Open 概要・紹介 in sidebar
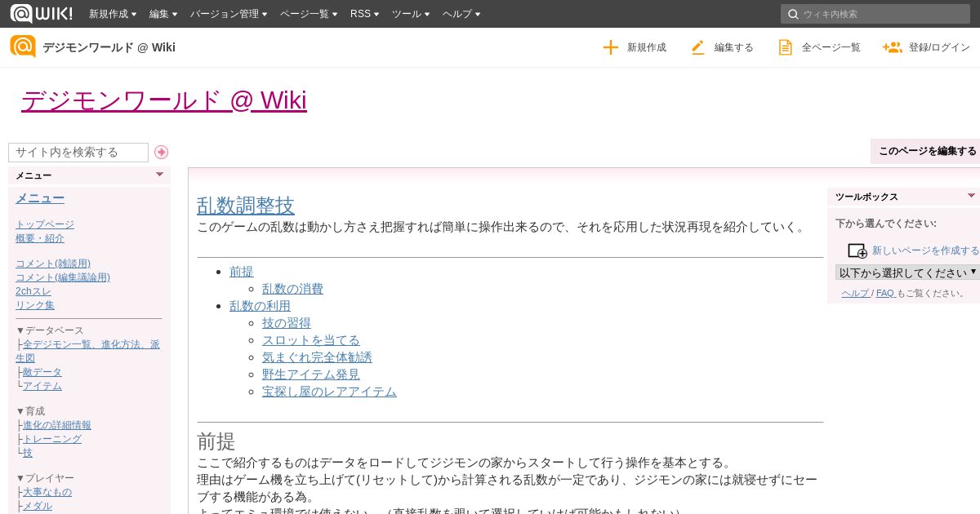This screenshot has width=980, height=514. [x=40, y=238]
